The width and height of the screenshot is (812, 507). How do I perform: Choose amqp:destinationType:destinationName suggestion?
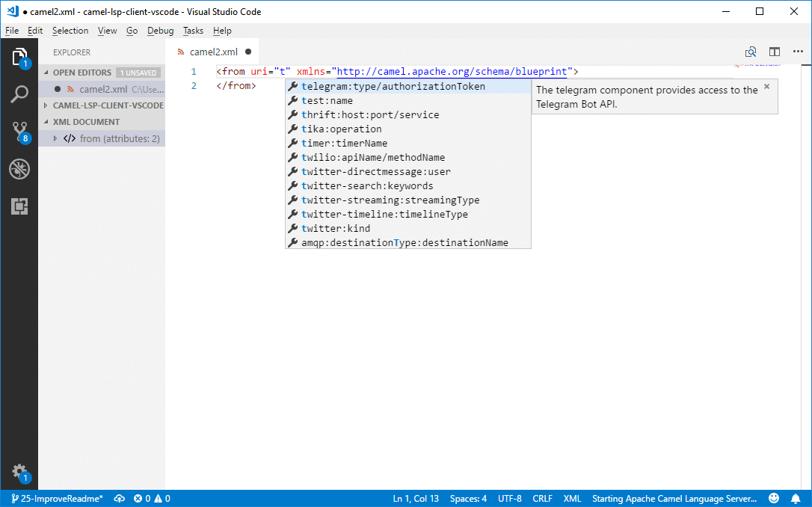[x=408, y=242]
